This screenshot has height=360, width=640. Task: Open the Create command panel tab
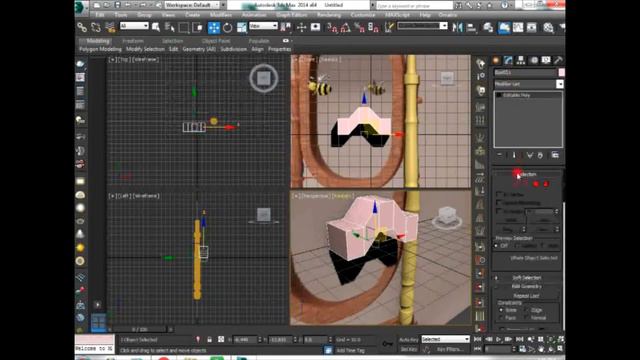pyautogui.click(x=496, y=60)
